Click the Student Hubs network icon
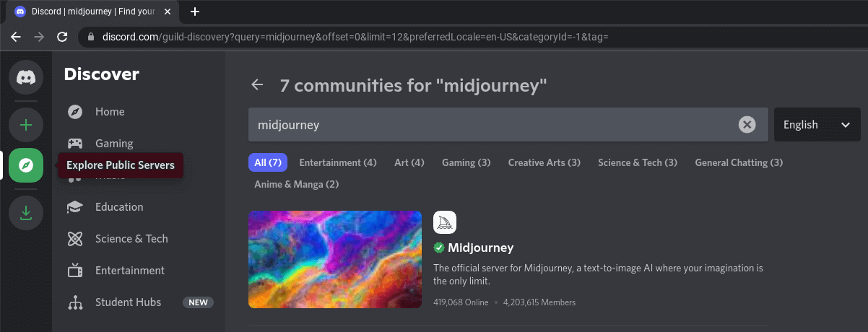Image resolution: width=868 pixels, height=332 pixels. pyautogui.click(x=74, y=302)
